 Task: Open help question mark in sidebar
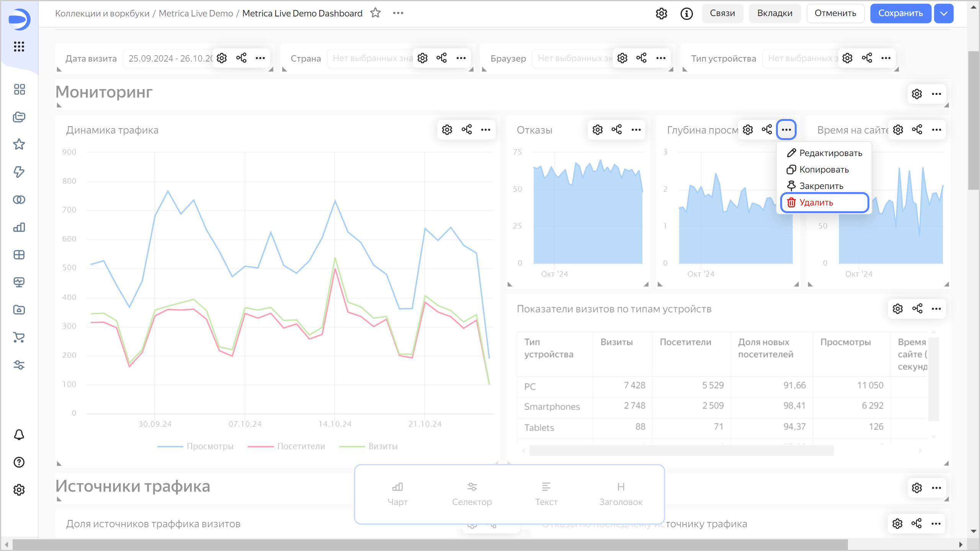click(x=19, y=462)
